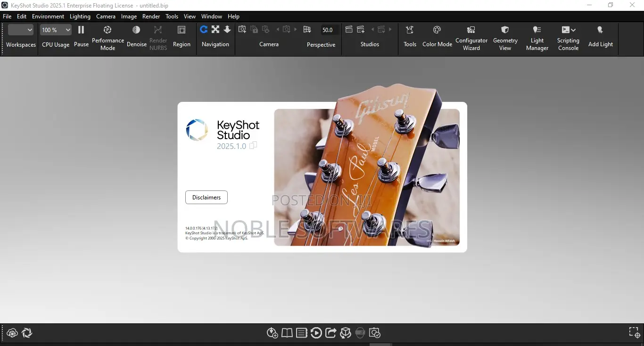Viewport: 644px width, 346px height.
Task: Open the View menu
Action: tap(190, 16)
